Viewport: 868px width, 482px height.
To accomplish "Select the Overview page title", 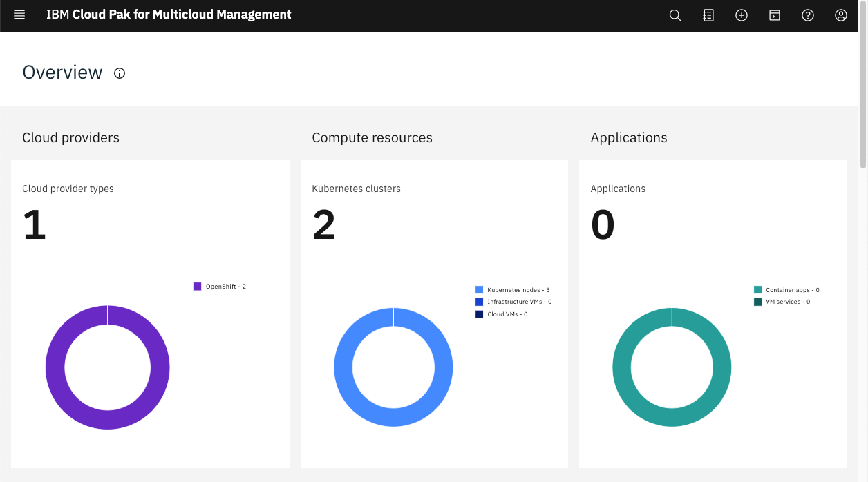I will pos(62,72).
